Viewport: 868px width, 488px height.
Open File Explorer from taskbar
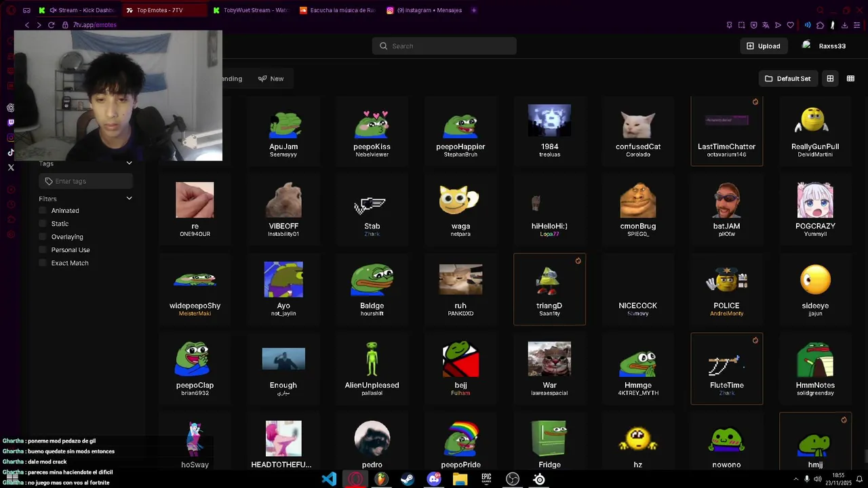tap(460, 479)
